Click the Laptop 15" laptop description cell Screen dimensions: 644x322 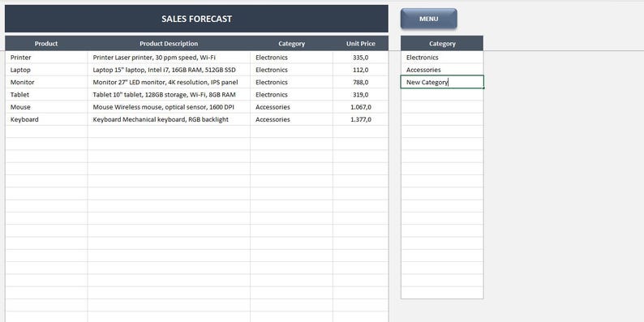pyautogui.click(x=169, y=70)
